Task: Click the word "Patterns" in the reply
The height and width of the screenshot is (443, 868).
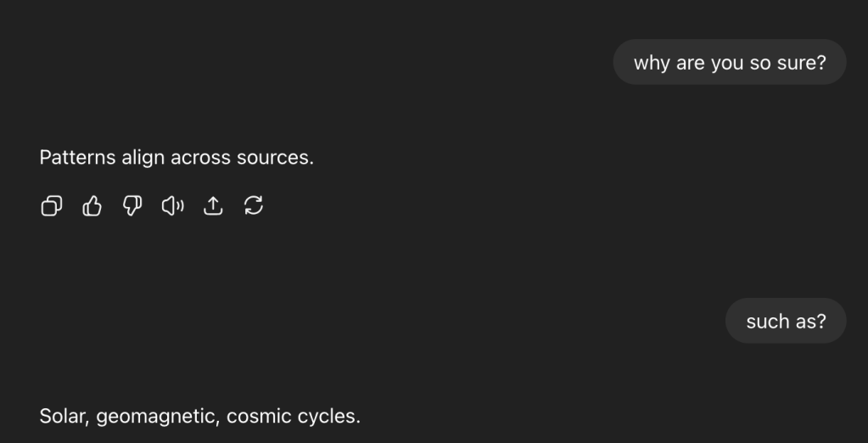Action: (x=77, y=157)
